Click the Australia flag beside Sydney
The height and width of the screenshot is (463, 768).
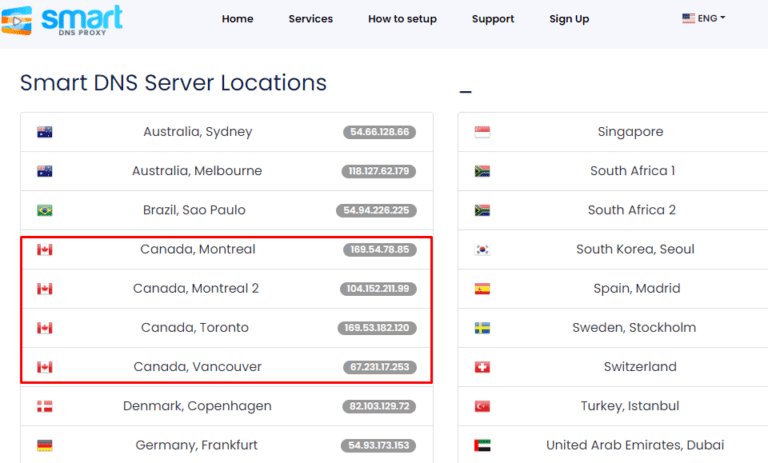point(44,132)
